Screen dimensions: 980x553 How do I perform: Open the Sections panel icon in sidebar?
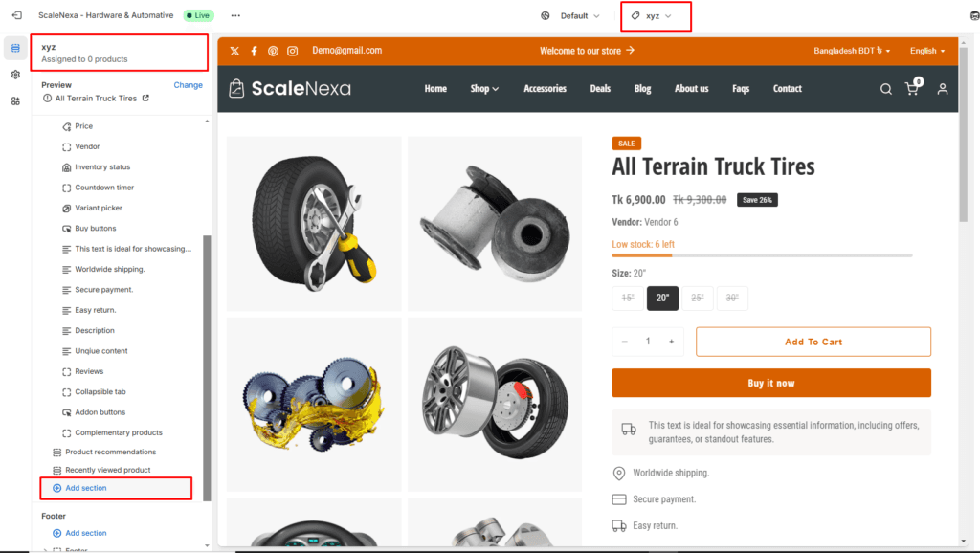[x=15, y=48]
